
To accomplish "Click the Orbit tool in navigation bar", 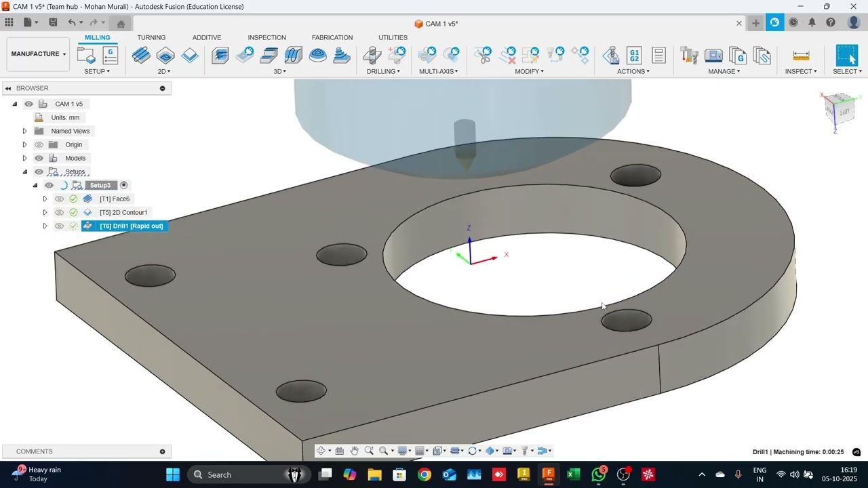I will point(321,451).
